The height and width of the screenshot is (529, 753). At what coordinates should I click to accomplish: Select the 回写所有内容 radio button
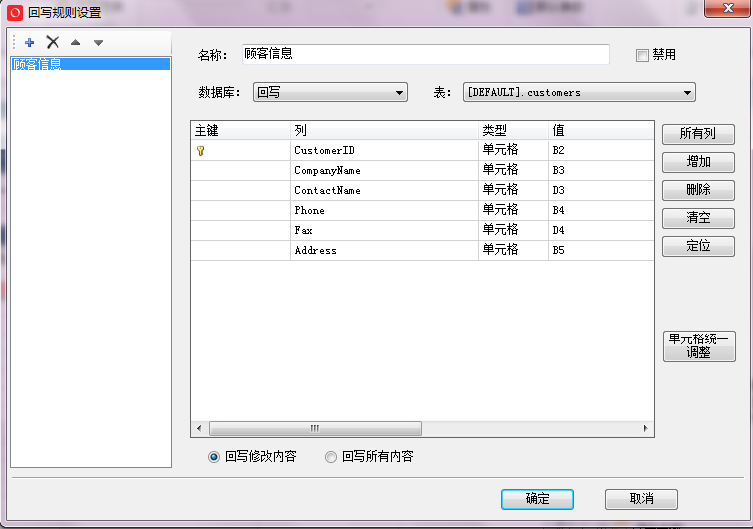tap(331, 457)
